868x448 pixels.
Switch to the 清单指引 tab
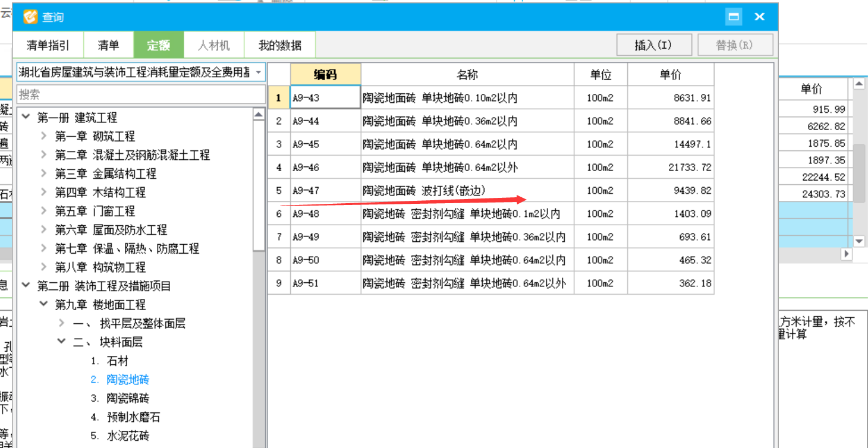[x=48, y=45]
